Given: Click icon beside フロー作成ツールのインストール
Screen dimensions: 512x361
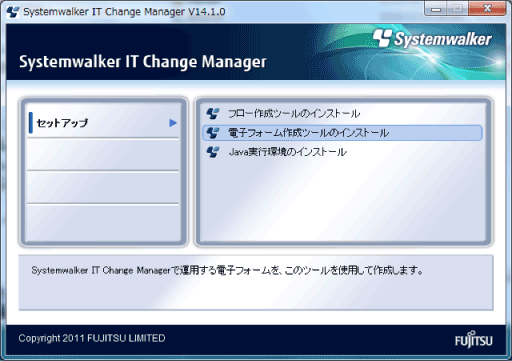Looking at the screenshot, I should (x=213, y=114).
